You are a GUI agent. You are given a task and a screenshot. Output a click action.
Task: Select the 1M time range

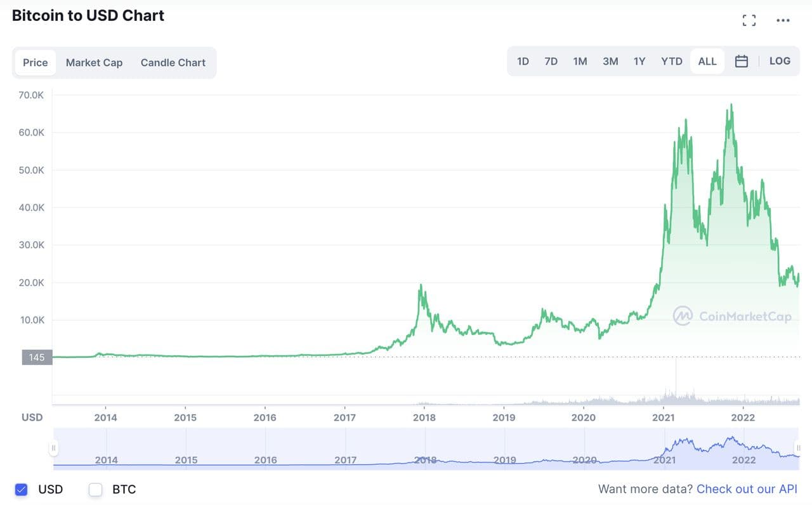point(580,62)
